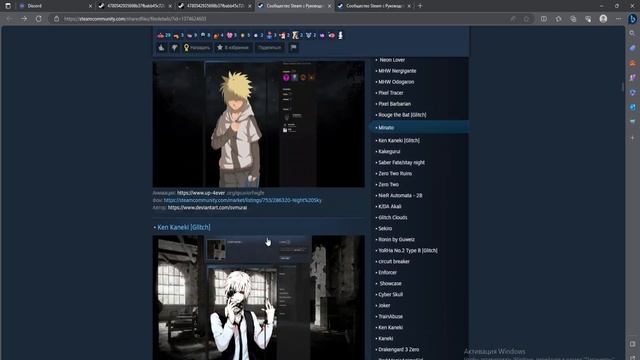Close the active Steam Community tab
Screen dimensions: 640x360
point(329,6)
